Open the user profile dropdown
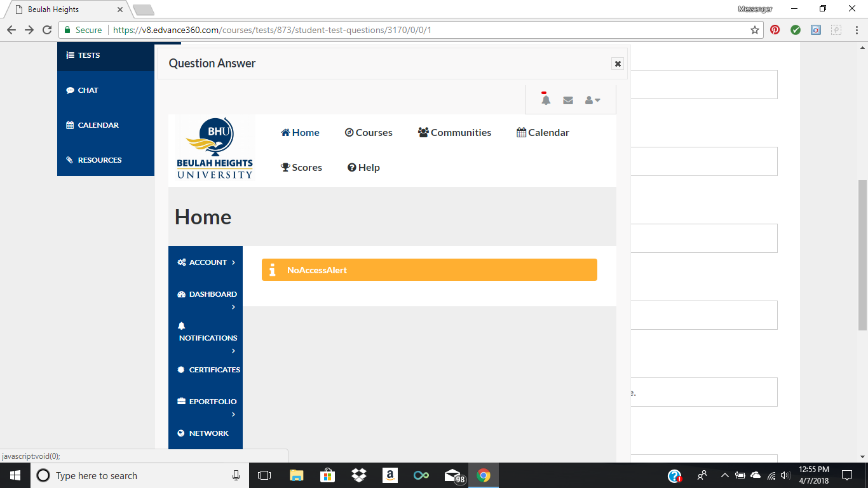This screenshot has height=488, width=868. click(592, 100)
